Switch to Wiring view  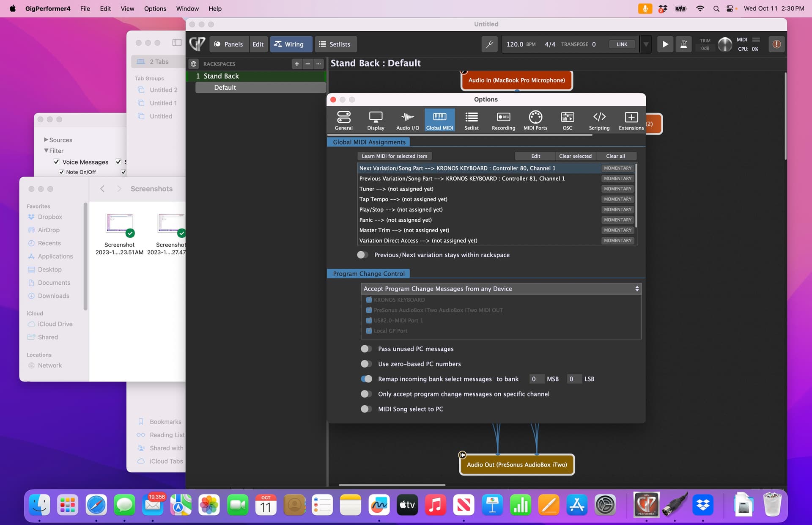[x=291, y=44]
